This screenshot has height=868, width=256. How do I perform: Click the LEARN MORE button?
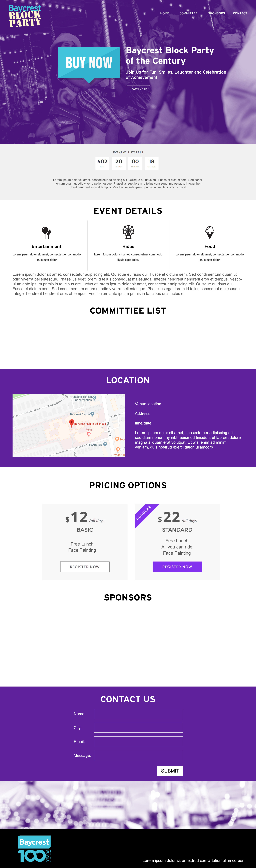click(138, 89)
